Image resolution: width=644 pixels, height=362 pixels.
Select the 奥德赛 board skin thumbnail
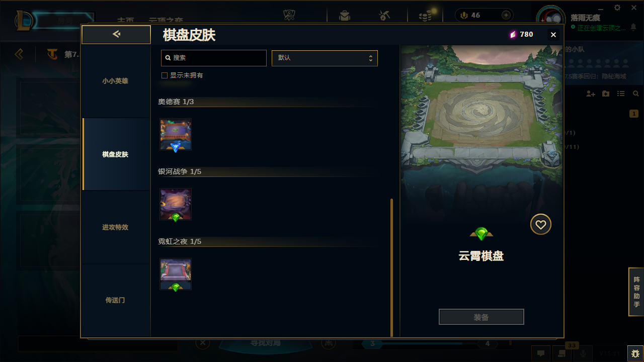(176, 135)
